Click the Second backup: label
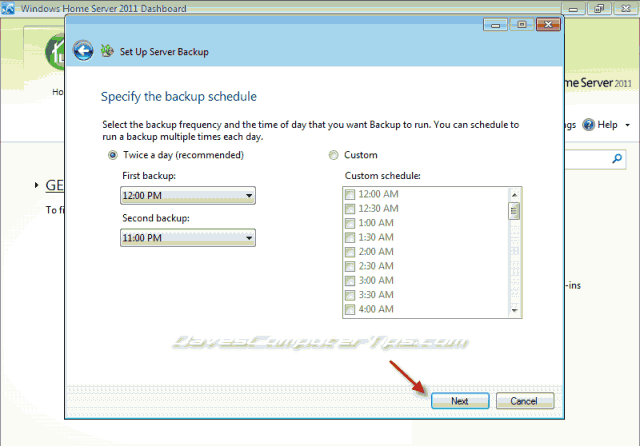This screenshot has width=640, height=446. (156, 218)
